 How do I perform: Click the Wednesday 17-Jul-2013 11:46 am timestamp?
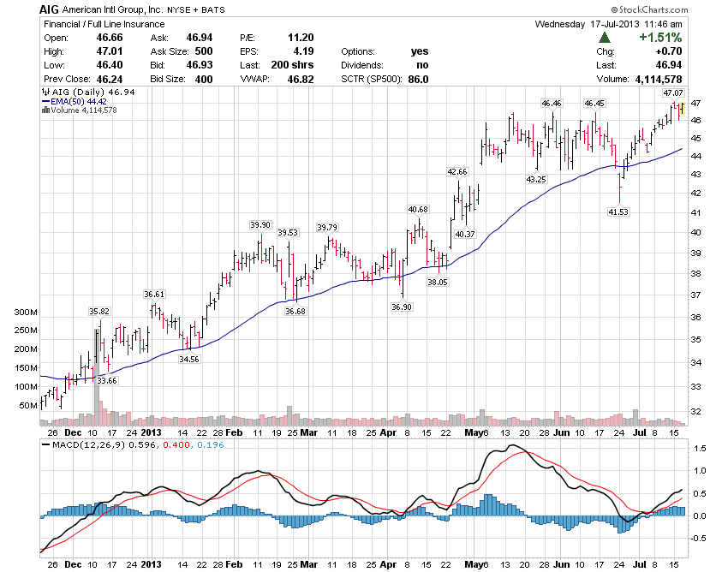coord(608,24)
